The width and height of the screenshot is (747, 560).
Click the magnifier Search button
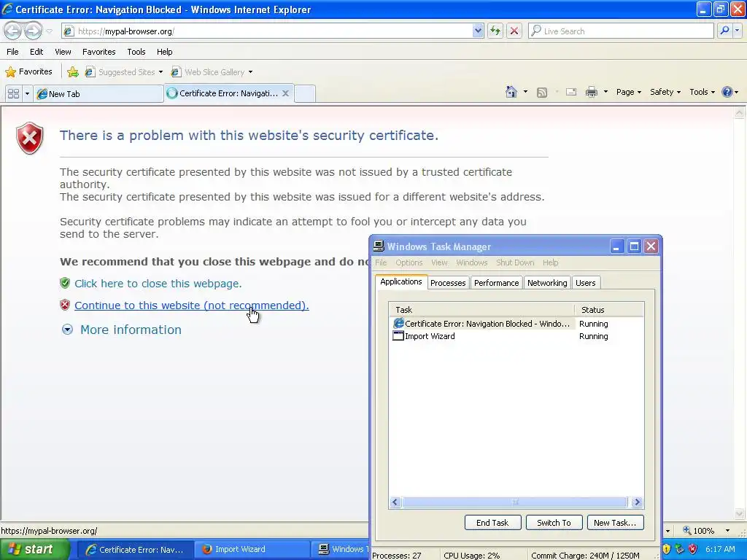(724, 31)
